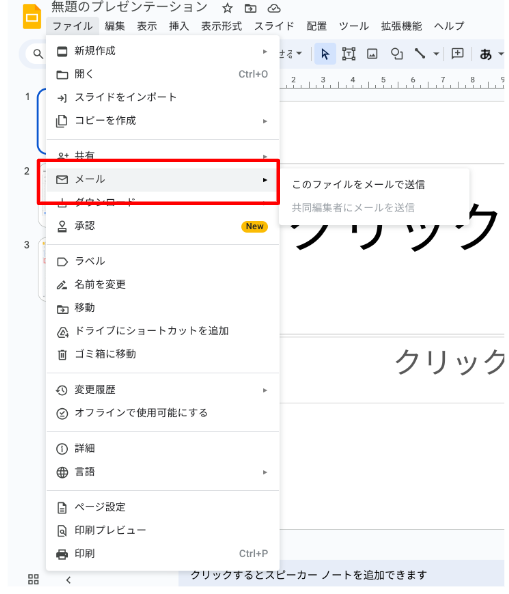
Task: Click 印刷 menu entry
Action: pos(162,554)
